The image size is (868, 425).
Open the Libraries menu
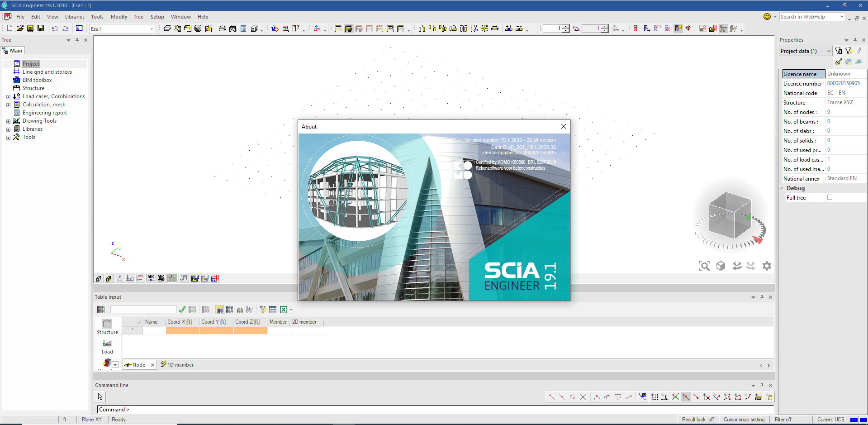click(x=75, y=17)
